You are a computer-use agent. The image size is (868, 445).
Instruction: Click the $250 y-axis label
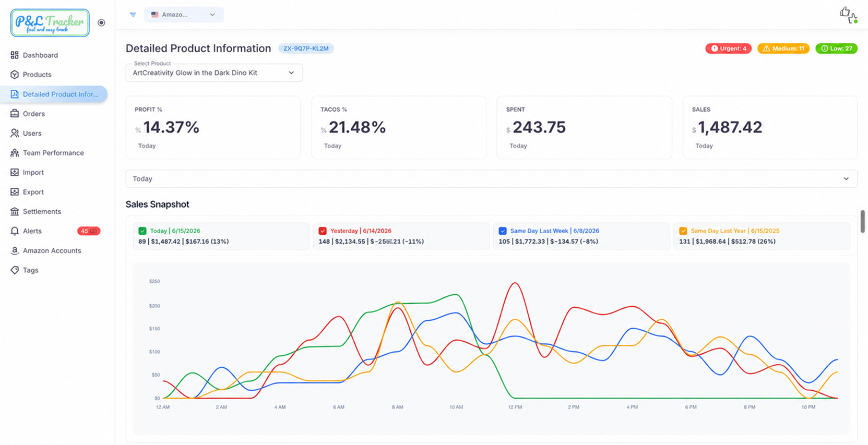154,282
